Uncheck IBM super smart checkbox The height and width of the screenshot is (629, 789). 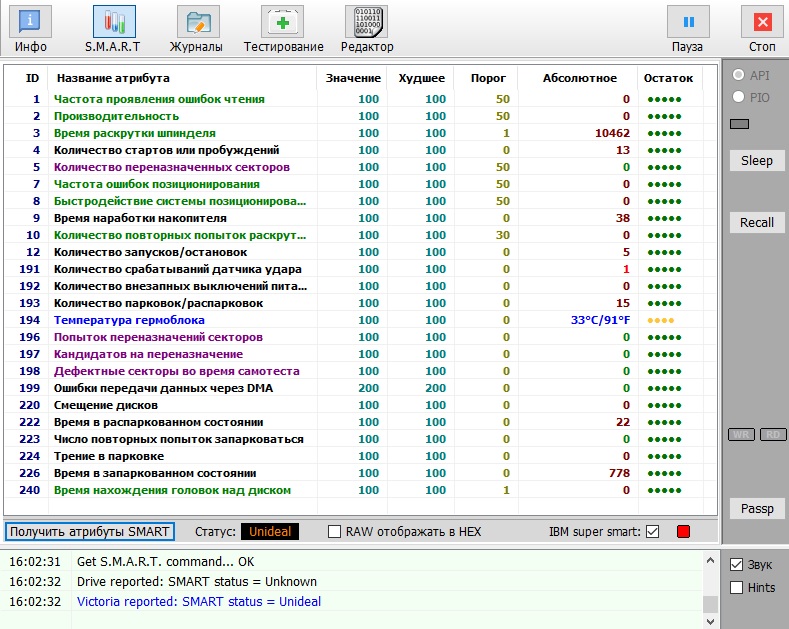[653, 532]
